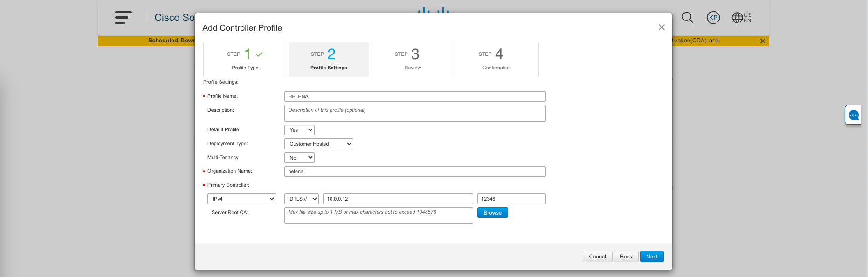Dismiss the Scheduled Downtime banner
Viewport: 868px width, 277px height.
click(763, 41)
